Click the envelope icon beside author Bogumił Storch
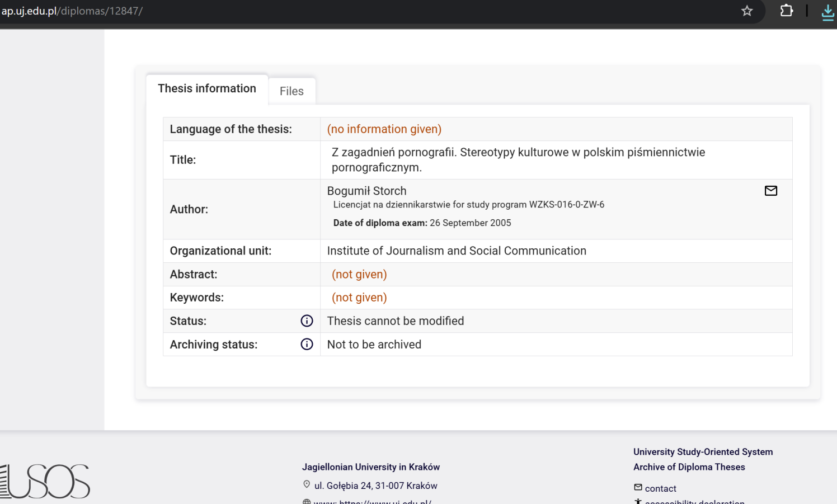The width and height of the screenshot is (837, 504). click(770, 191)
